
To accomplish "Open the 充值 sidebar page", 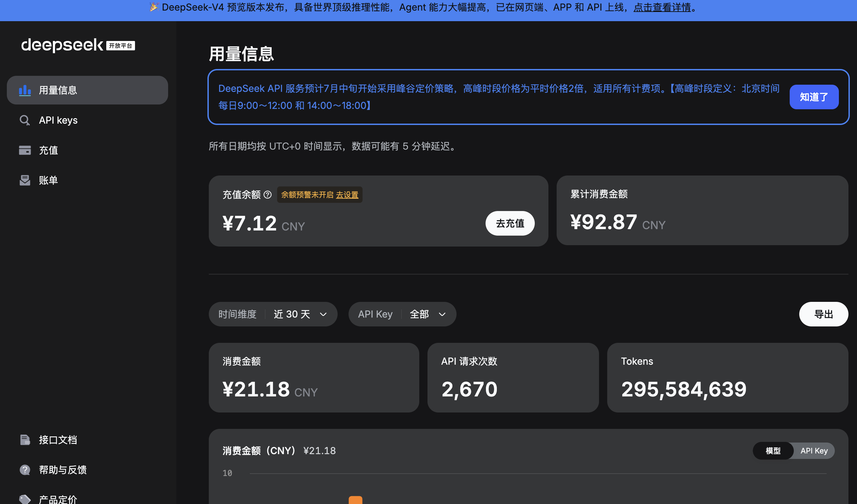I will (87, 151).
